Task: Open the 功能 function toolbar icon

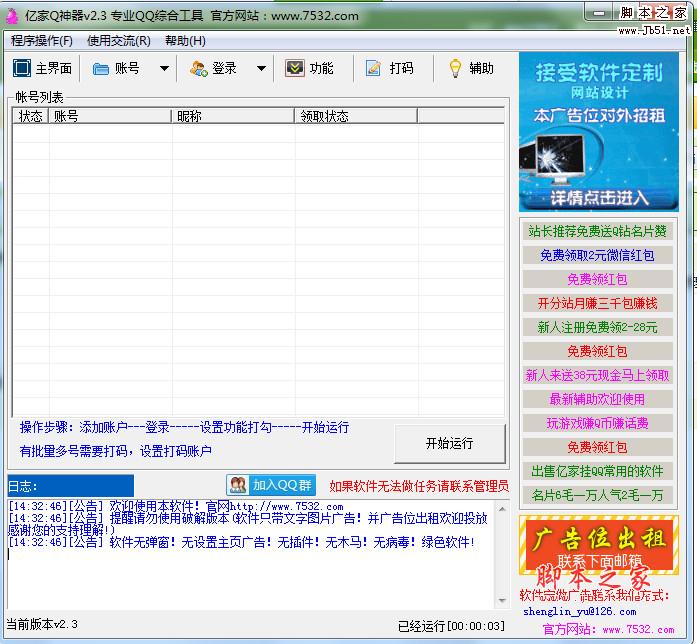Action: pyautogui.click(x=294, y=68)
